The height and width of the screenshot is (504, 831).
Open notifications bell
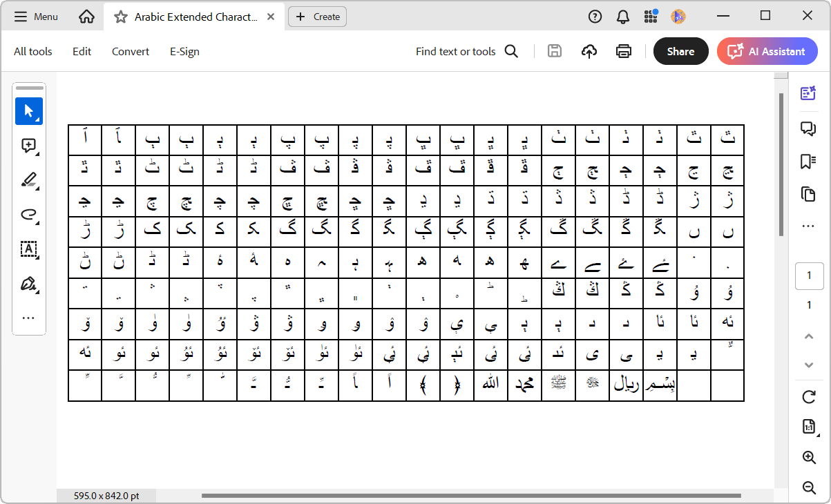point(623,17)
